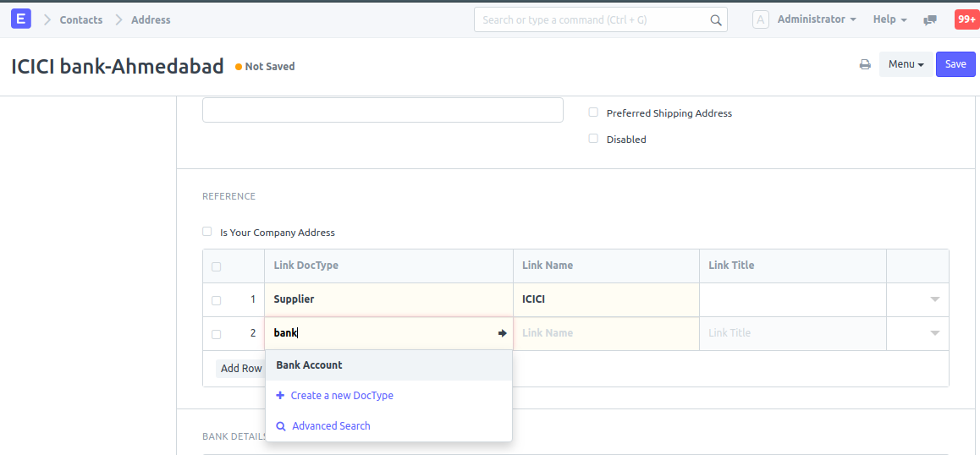Print this address document
Image resolution: width=980 pixels, height=455 pixels.
coord(865,64)
